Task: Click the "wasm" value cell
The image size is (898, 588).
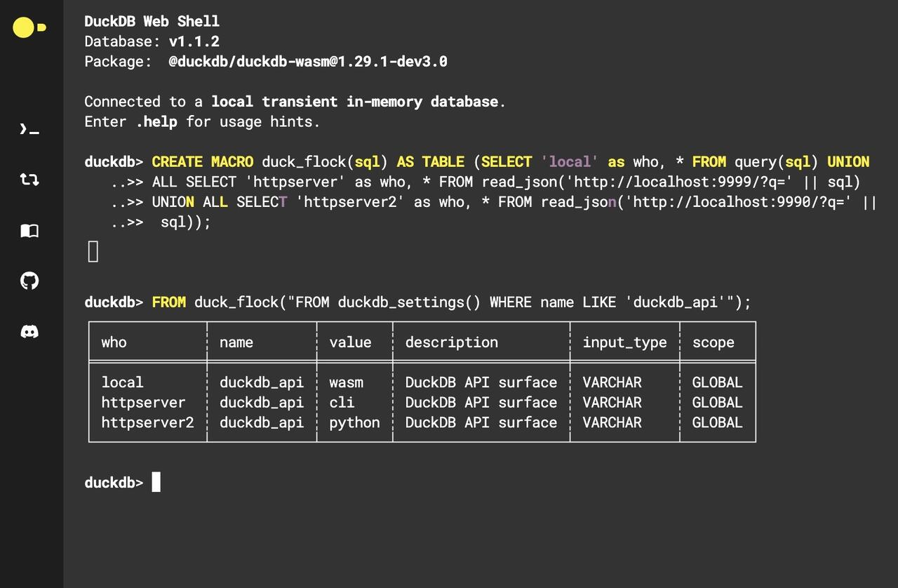Action: click(x=347, y=382)
